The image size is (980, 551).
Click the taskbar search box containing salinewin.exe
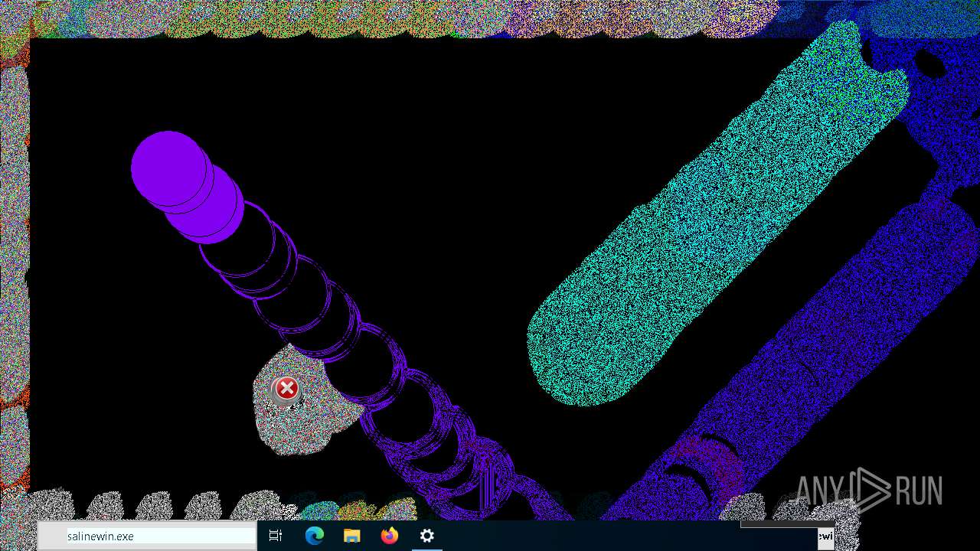pyautogui.click(x=147, y=536)
